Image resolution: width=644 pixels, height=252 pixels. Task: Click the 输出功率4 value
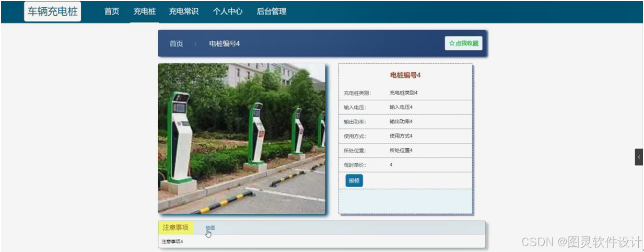401,122
